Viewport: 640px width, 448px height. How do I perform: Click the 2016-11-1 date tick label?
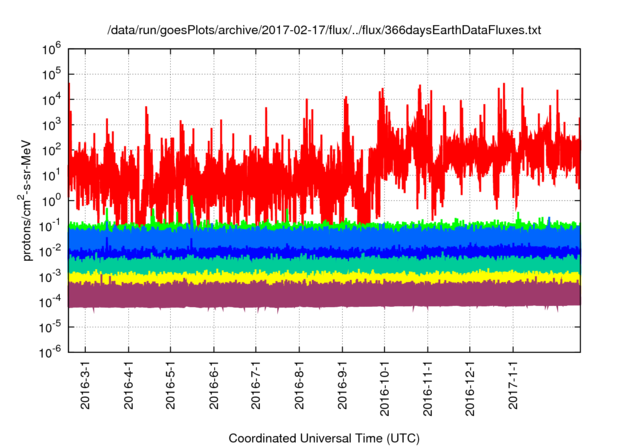pos(428,388)
